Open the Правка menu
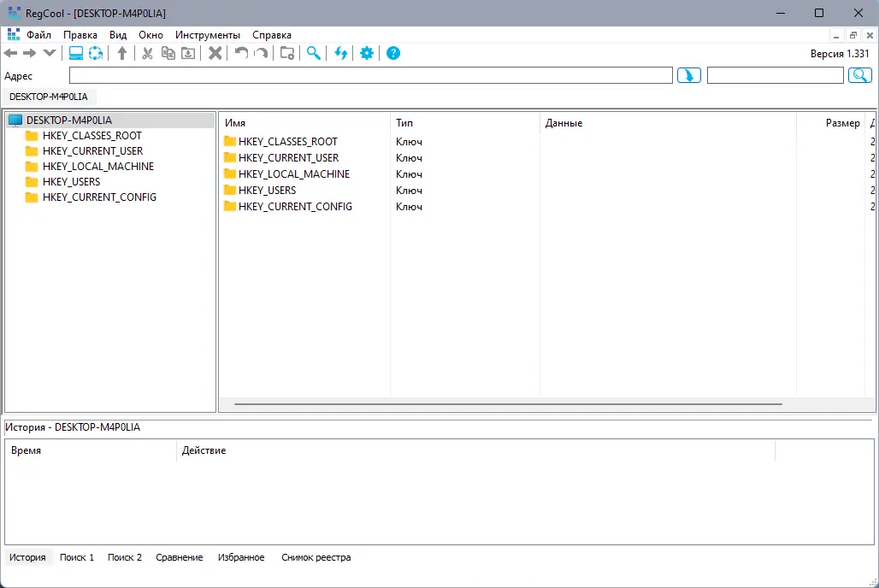This screenshot has width=879, height=588. point(80,35)
